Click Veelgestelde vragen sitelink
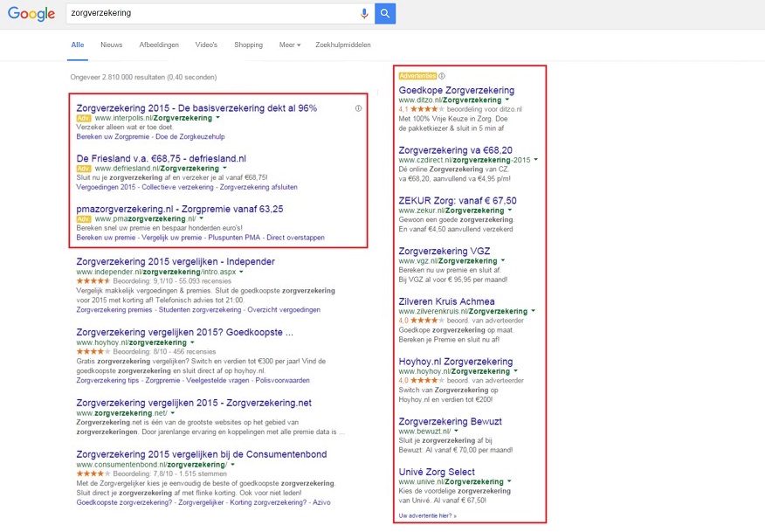Viewport: 765px width, 532px height. [217, 380]
